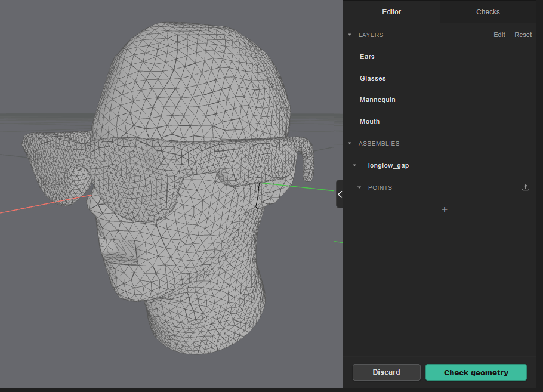Add a new point with the plus icon
The height and width of the screenshot is (392, 543).
pos(445,209)
